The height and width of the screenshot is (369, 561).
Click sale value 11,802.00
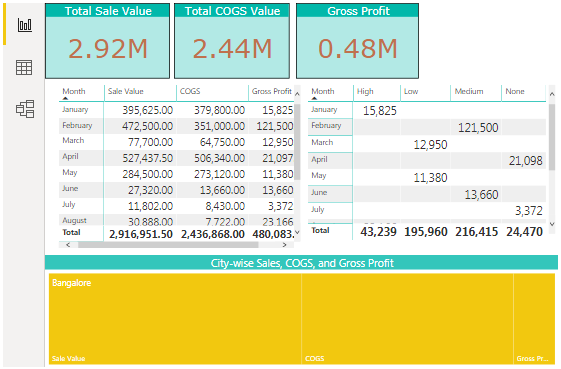point(151,207)
